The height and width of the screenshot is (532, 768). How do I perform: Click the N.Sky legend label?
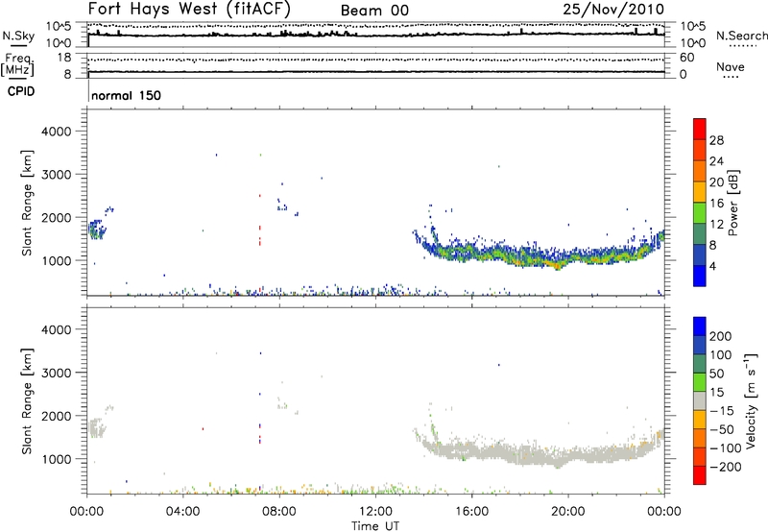point(18,36)
